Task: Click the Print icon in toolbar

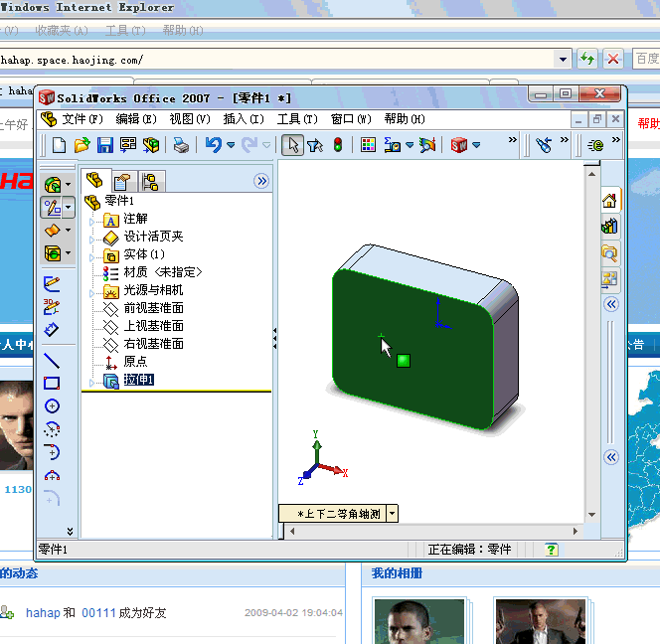Action: tap(182, 146)
